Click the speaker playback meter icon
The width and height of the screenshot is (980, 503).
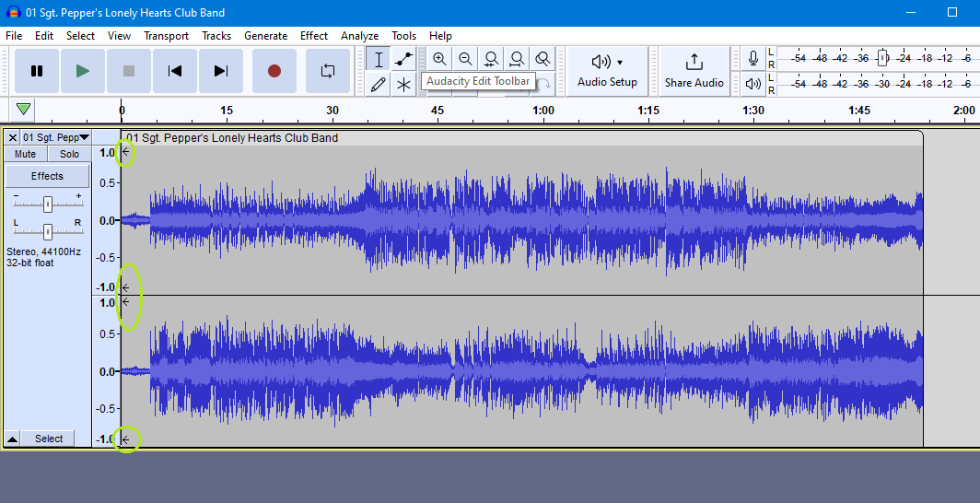coord(753,84)
